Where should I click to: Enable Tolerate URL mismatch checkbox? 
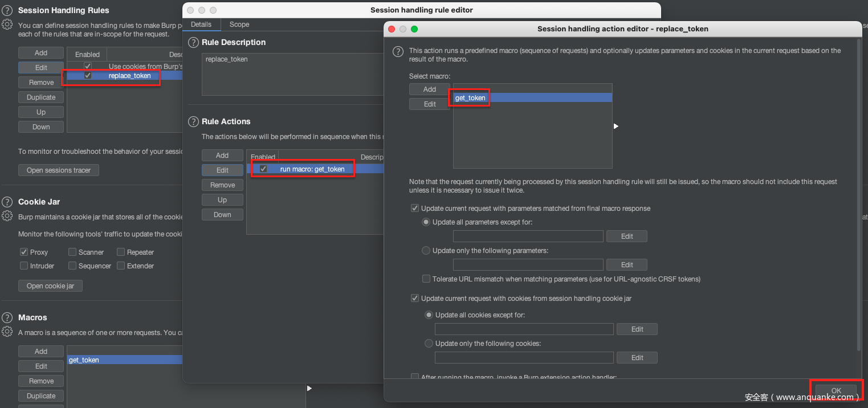(x=426, y=279)
